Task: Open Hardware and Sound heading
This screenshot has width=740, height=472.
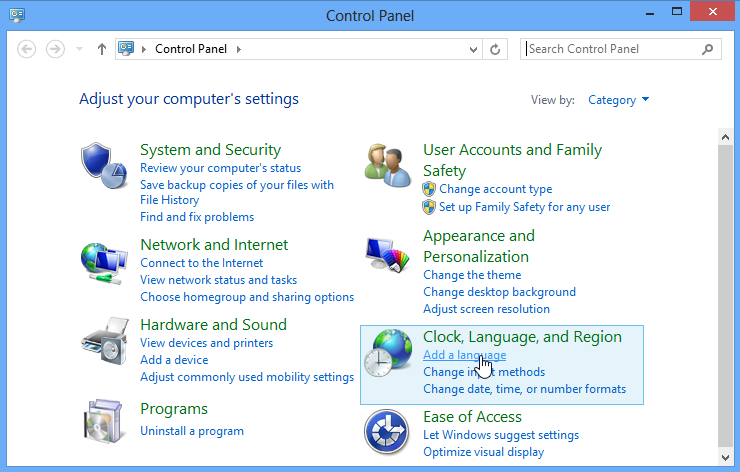Action: tap(213, 325)
